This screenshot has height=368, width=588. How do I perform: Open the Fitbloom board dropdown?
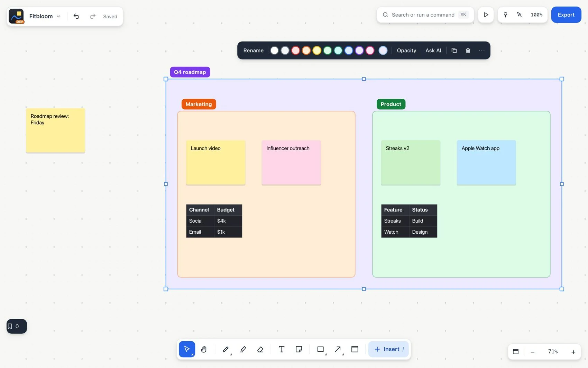(45, 16)
